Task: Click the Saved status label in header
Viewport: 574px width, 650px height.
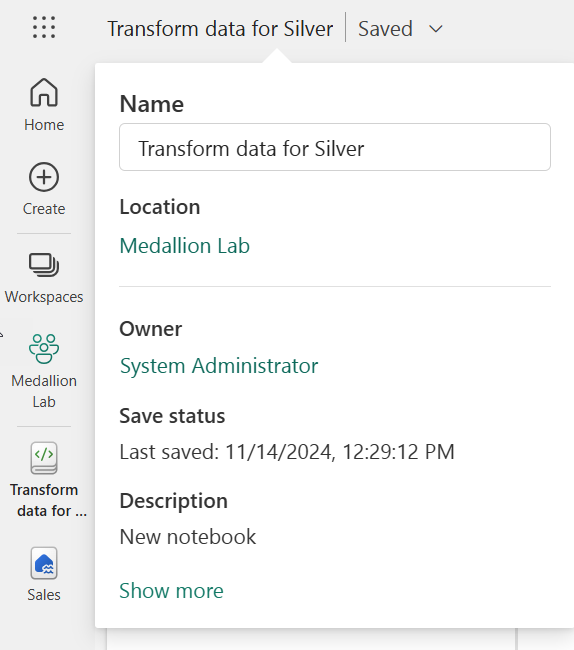Action: coord(385,29)
